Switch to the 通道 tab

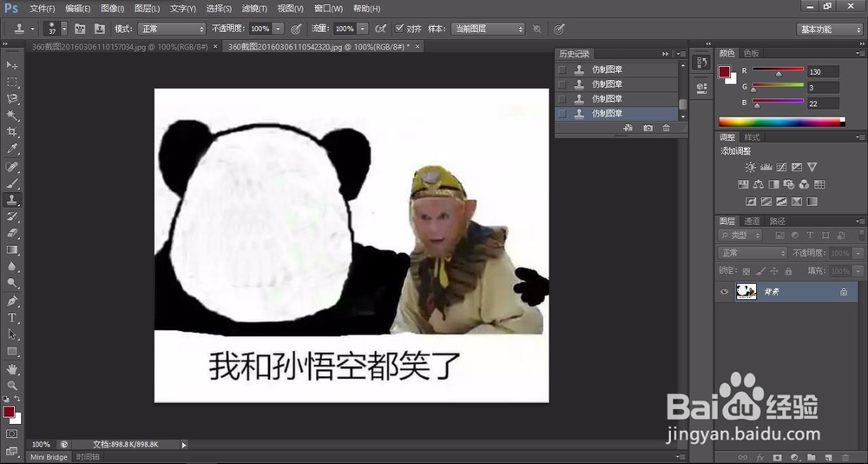tap(752, 221)
